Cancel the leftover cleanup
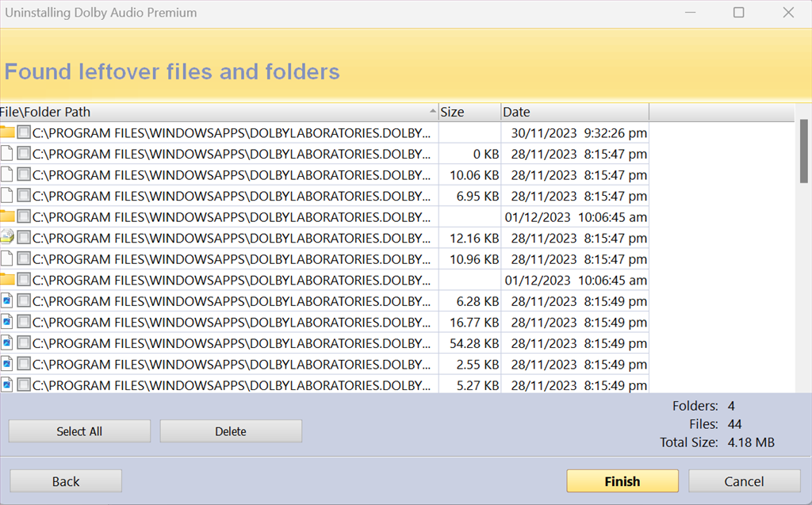Viewport: 812px width, 505px height. (744, 481)
